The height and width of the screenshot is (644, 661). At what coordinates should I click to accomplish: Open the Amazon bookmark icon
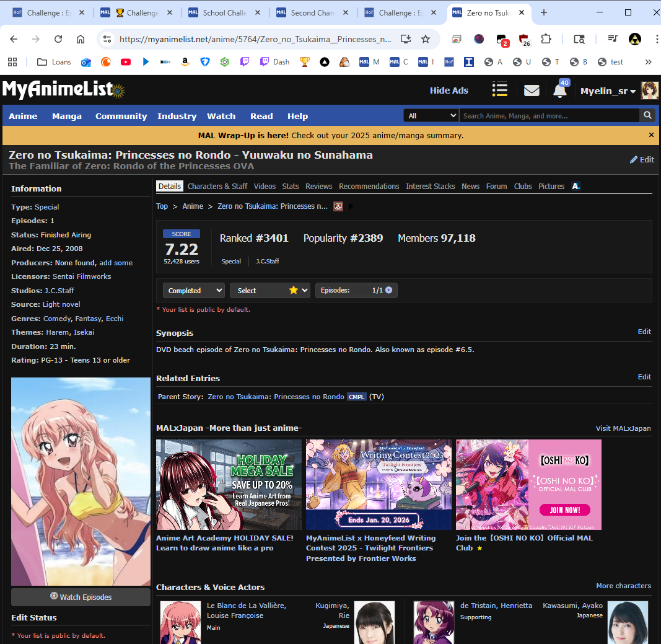pyautogui.click(x=185, y=62)
